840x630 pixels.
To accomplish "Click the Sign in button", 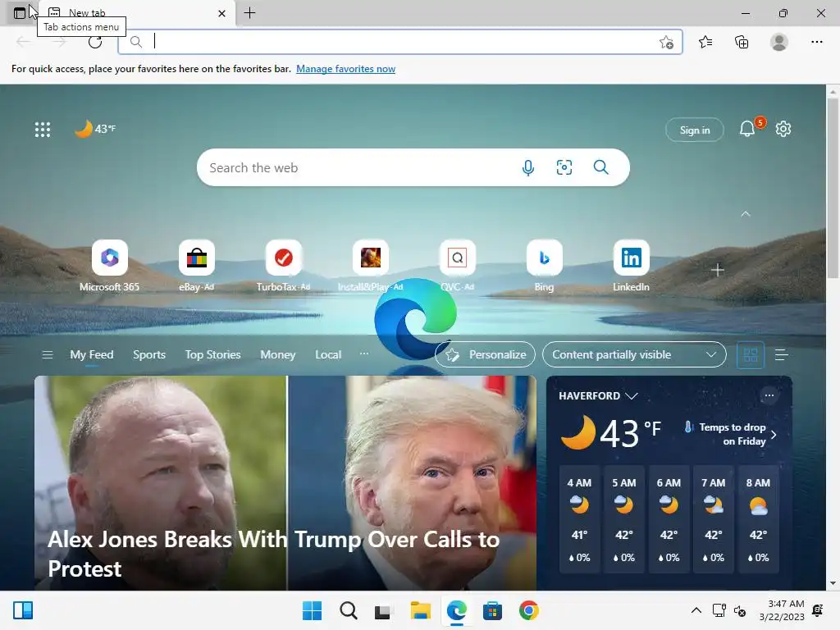I will 694,130.
